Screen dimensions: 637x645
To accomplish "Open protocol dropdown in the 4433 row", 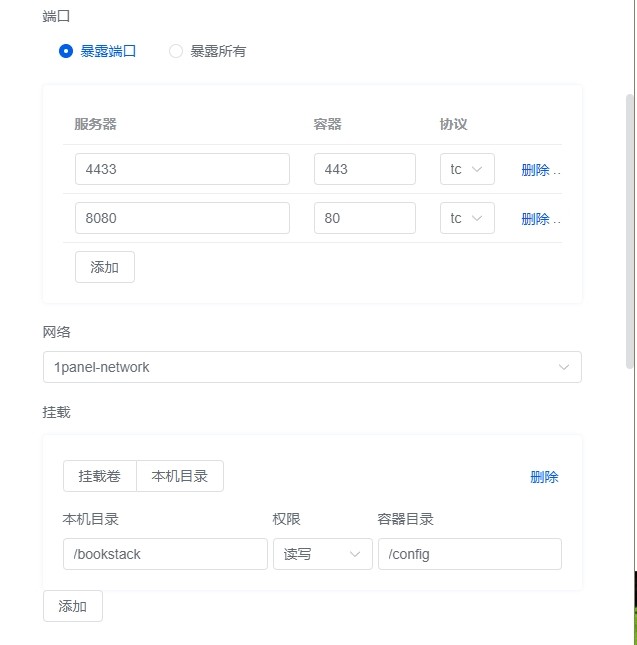I will [467, 169].
